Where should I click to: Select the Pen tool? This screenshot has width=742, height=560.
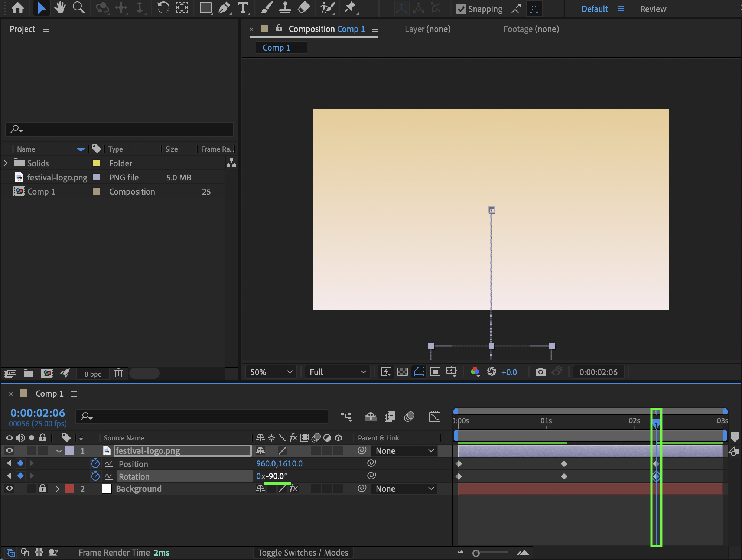point(224,8)
